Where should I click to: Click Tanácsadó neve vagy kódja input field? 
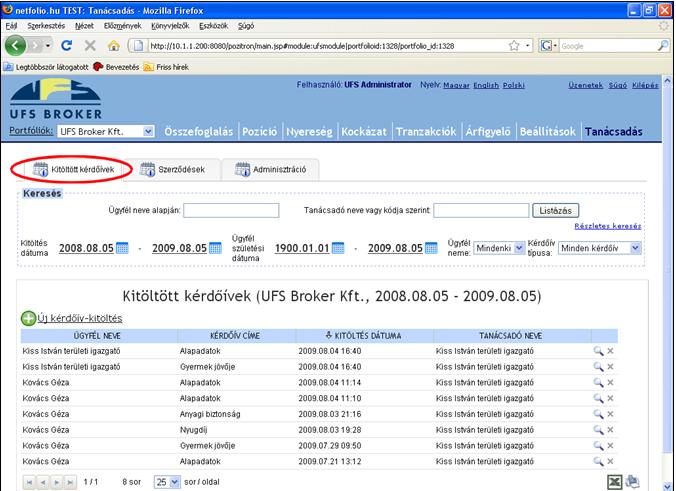481,210
